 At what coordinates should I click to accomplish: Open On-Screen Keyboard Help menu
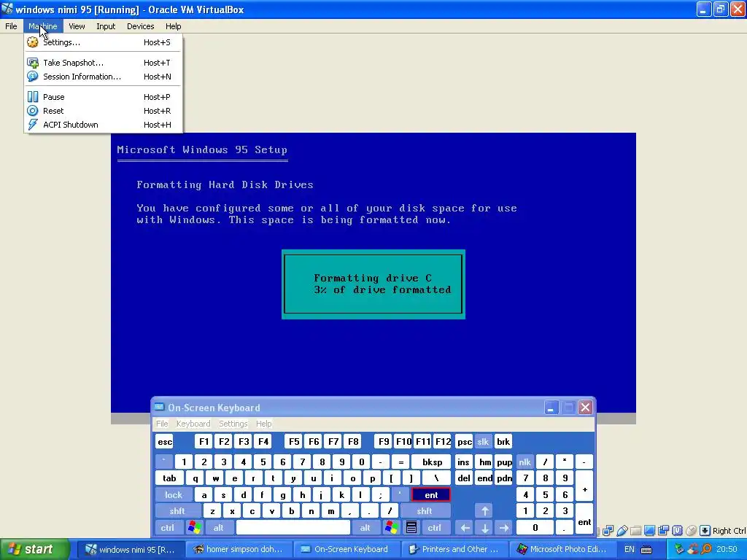click(263, 424)
